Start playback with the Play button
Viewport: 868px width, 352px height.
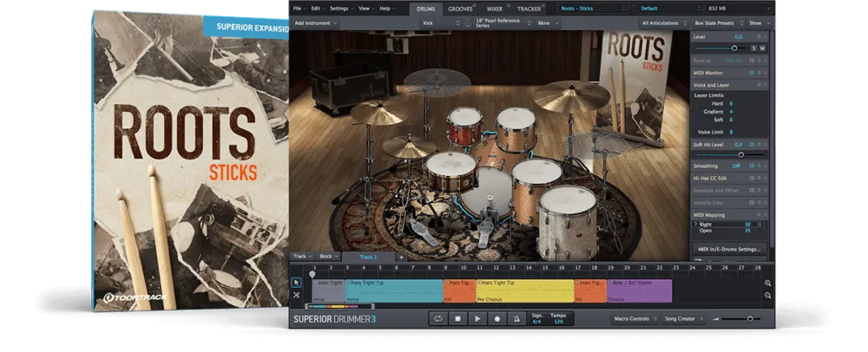(x=477, y=319)
